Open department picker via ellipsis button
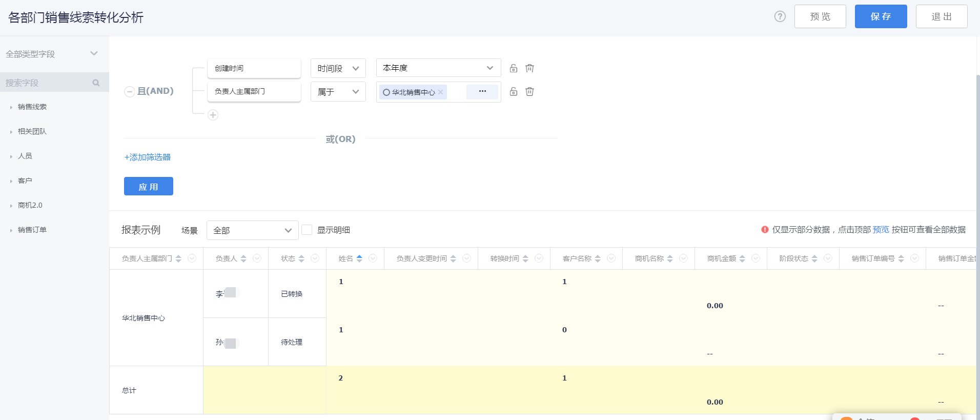Screen dimensions: 980x420 pos(482,91)
